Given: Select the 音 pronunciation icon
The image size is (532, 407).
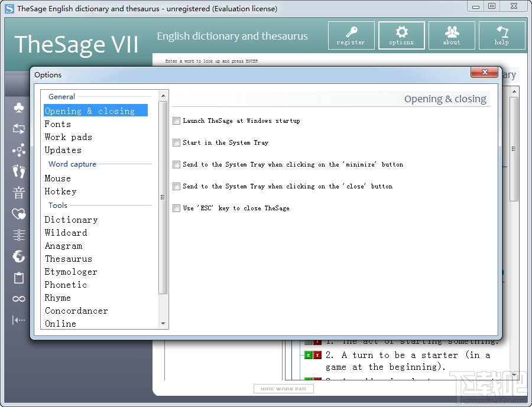Looking at the screenshot, I should coord(18,193).
